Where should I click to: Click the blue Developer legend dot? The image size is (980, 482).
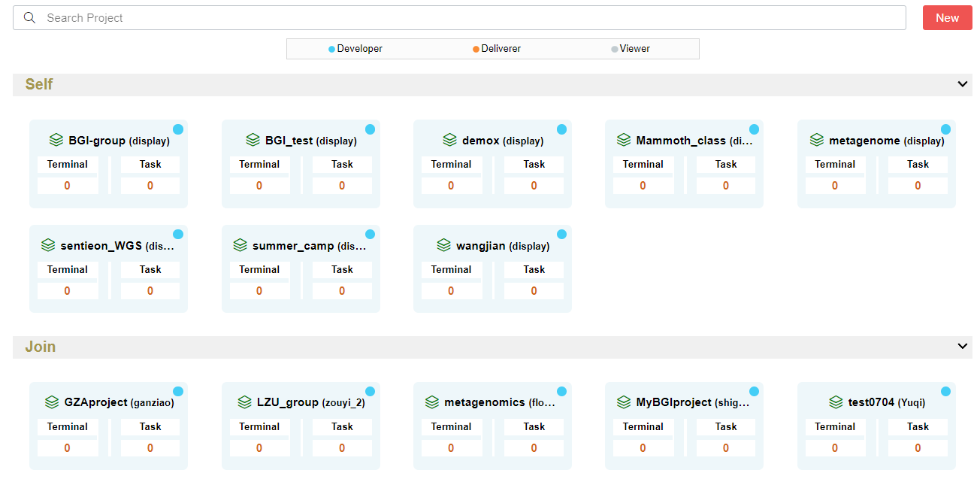pos(331,49)
